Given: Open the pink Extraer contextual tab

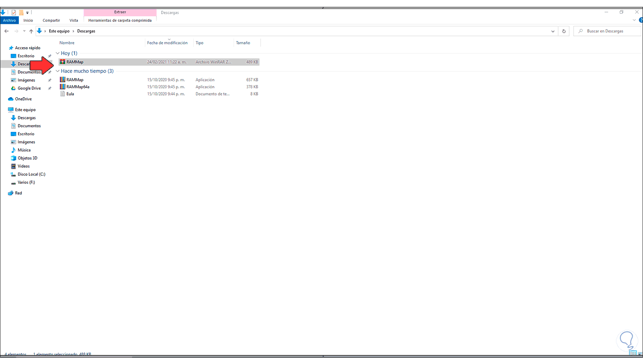Looking at the screenshot, I should (x=120, y=12).
